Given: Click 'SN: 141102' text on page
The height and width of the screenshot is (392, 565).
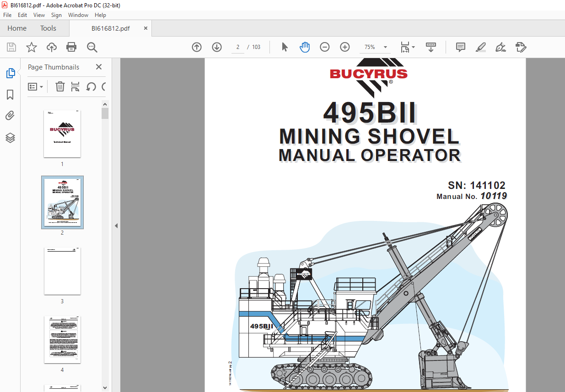Looking at the screenshot, I should pos(476,185).
